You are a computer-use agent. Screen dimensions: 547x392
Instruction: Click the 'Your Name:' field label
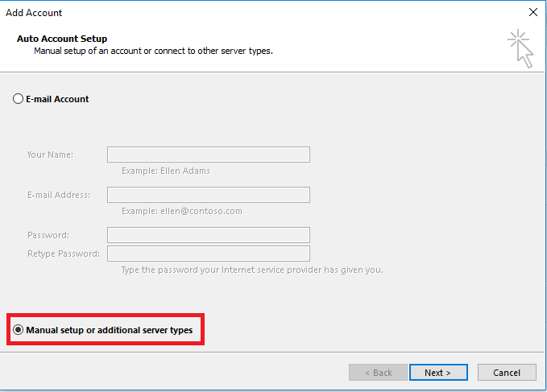pos(50,155)
